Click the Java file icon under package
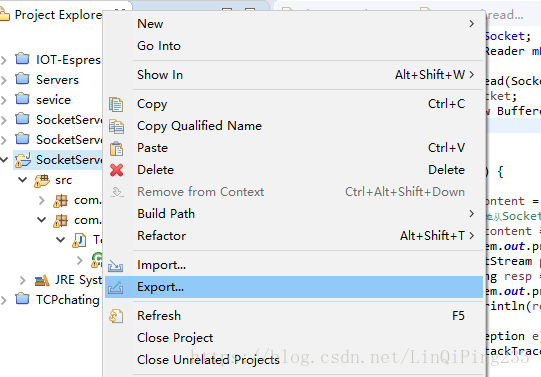This screenshot has width=541, height=377. [79, 240]
